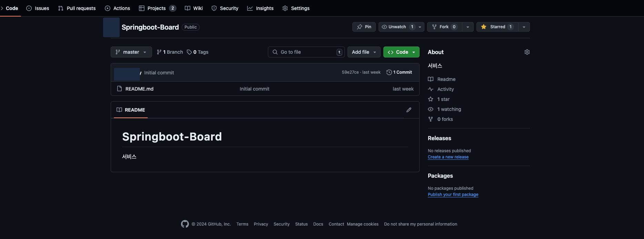644x239 pixels.
Task: View the 0 Tags link
Action: (198, 52)
